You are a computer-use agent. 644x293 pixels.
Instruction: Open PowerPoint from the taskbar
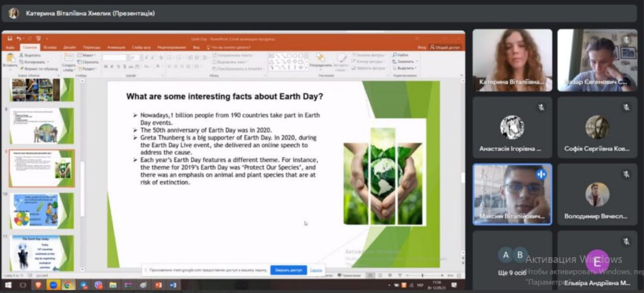point(158,285)
